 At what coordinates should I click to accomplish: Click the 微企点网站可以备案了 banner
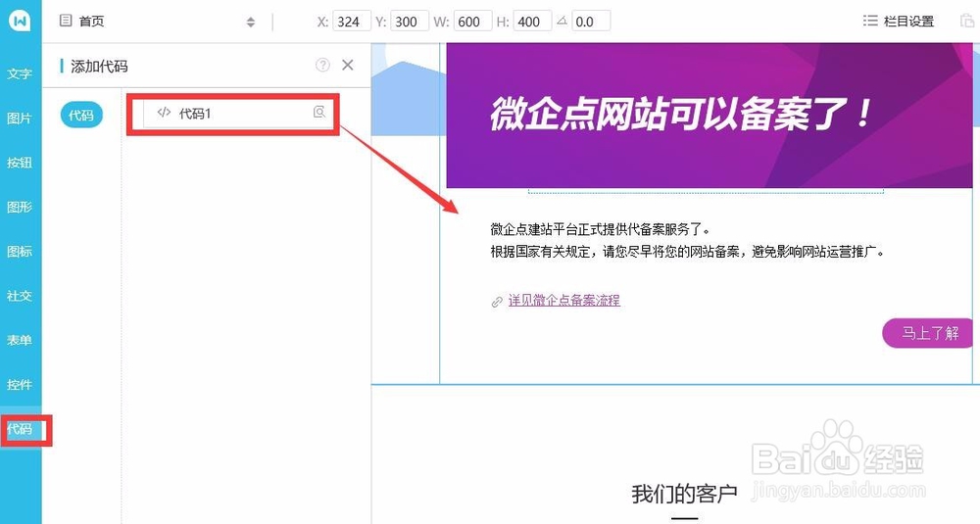pos(710,115)
